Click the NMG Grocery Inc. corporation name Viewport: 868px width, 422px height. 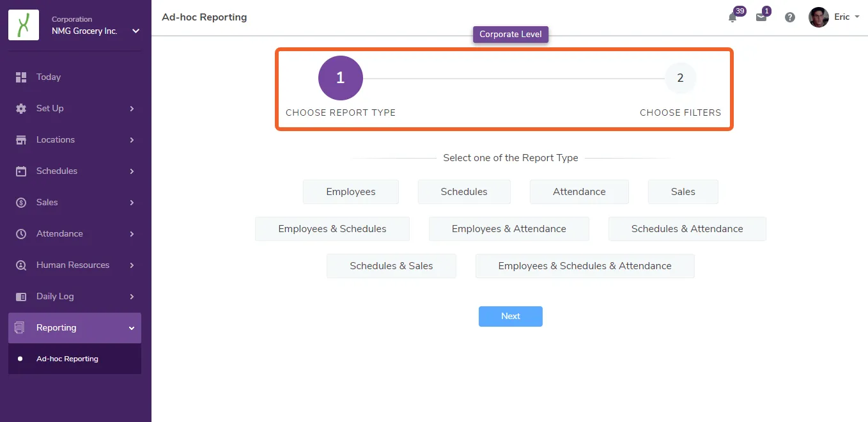84,31
